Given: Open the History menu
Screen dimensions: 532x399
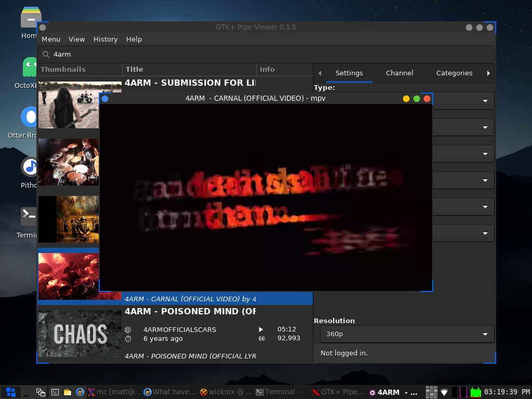Looking at the screenshot, I should pyautogui.click(x=105, y=39).
